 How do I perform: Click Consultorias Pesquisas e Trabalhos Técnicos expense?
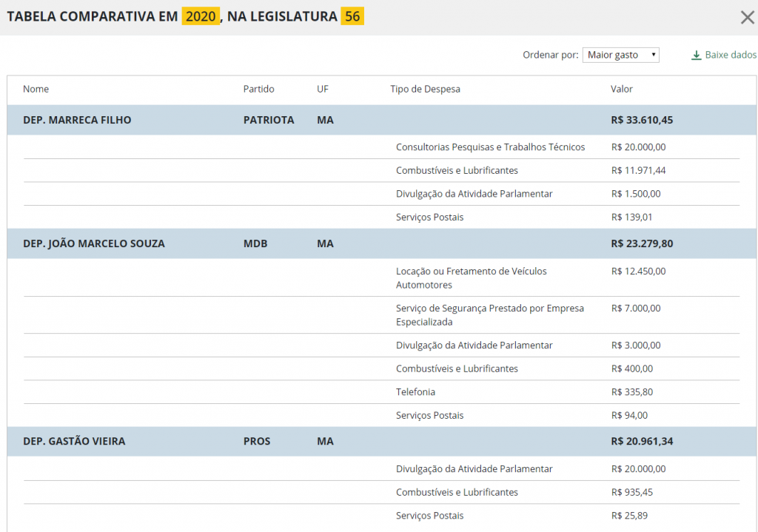point(490,147)
